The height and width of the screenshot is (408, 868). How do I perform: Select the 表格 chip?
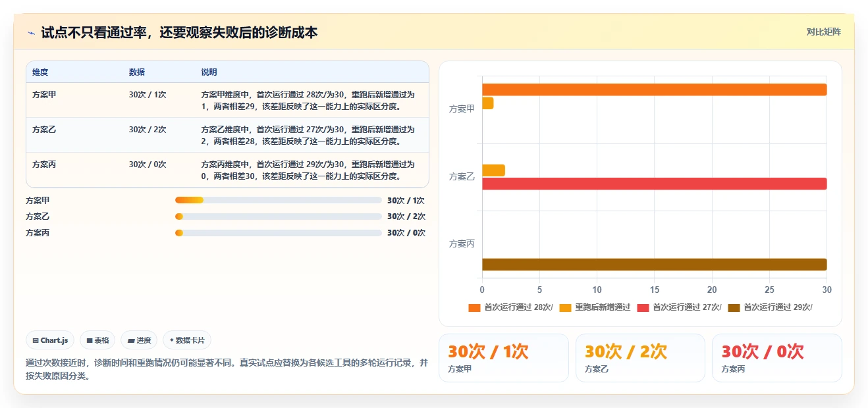(97, 340)
